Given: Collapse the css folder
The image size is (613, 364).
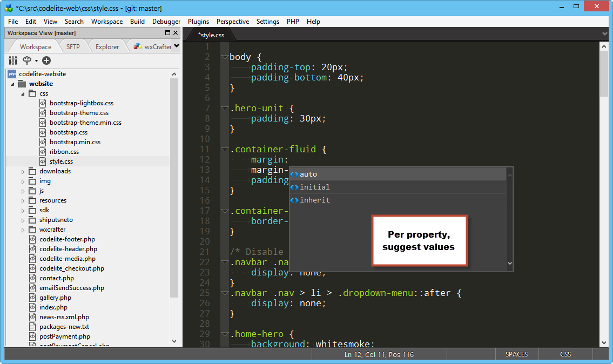Looking at the screenshot, I should (23, 94).
